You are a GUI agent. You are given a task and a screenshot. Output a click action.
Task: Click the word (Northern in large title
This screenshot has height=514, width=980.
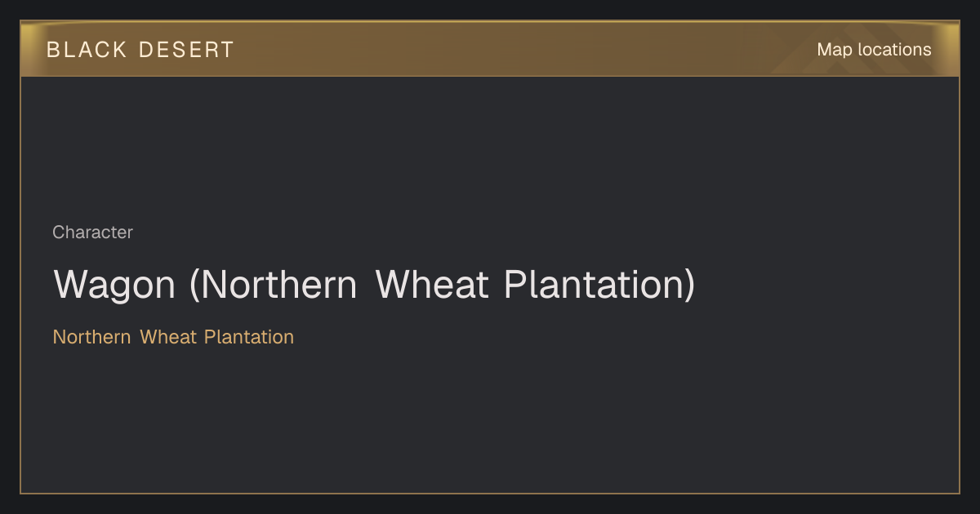click(273, 285)
